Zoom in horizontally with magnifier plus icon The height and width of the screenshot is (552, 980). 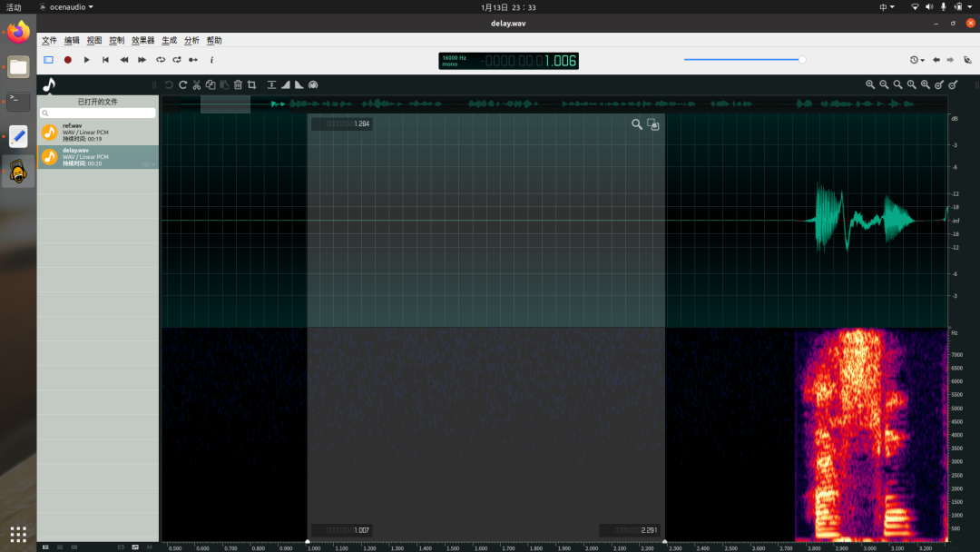click(x=870, y=84)
